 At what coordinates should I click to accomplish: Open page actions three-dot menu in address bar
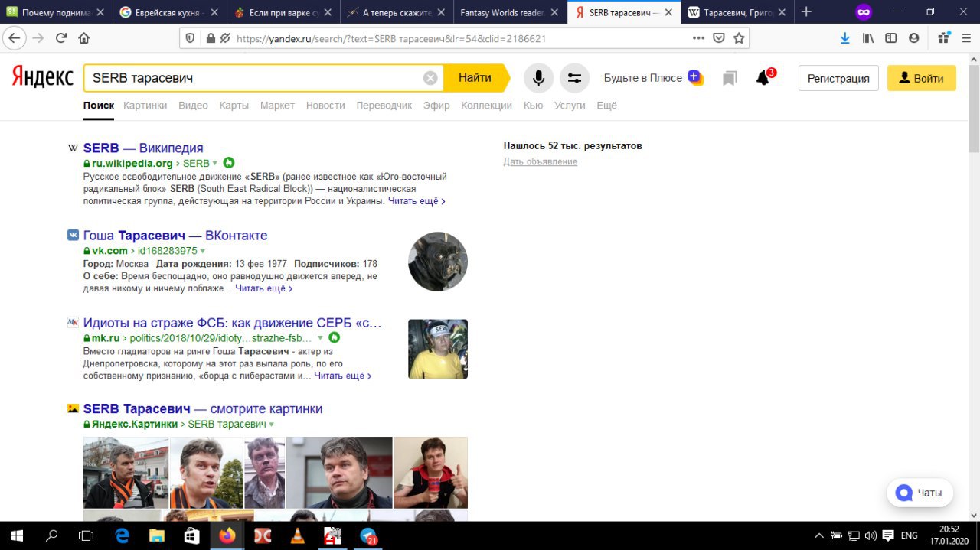coord(698,38)
